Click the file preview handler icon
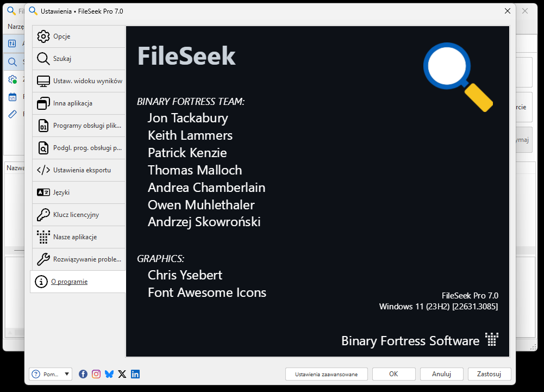Image resolution: width=544 pixels, height=392 pixels. point(43,147)
